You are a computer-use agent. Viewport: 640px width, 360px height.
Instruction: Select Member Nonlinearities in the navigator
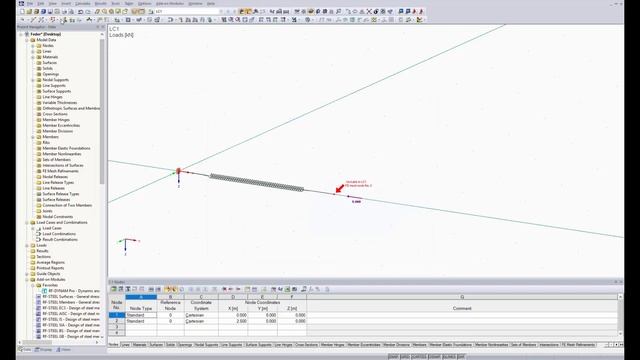tap(62, 154)
